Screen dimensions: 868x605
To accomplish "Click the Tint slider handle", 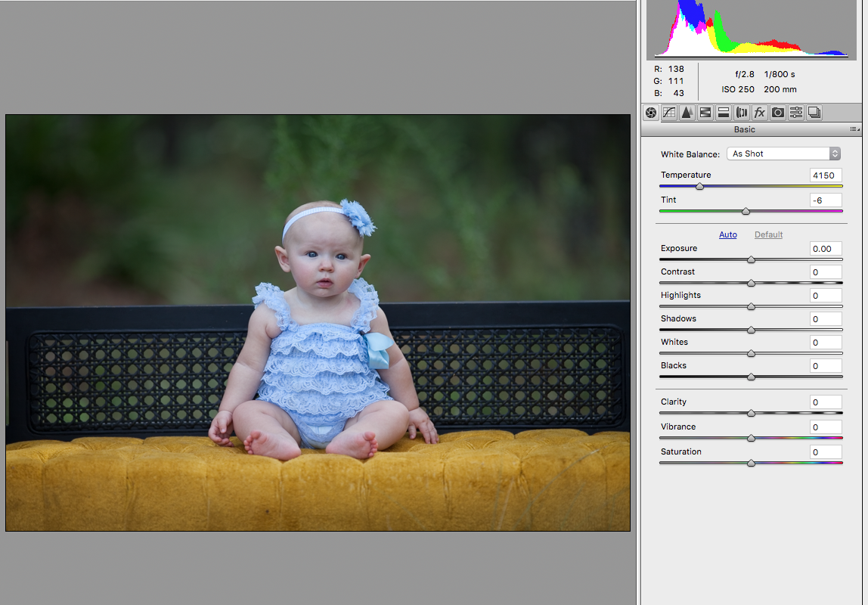I will point(746,212).
